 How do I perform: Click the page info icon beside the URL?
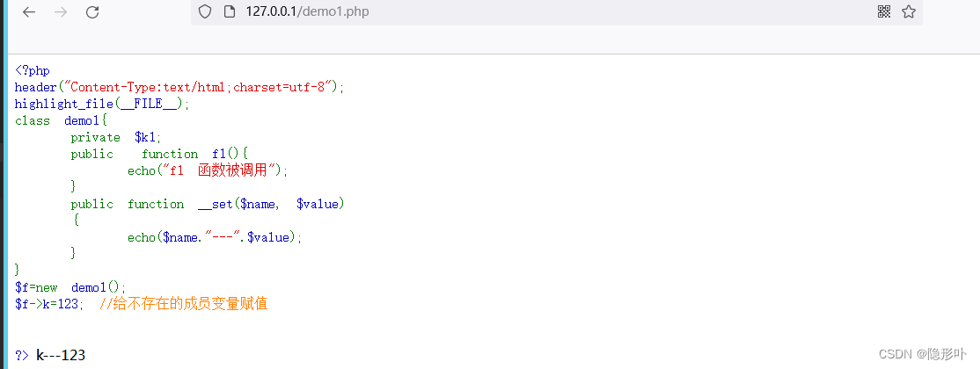point(230,12)
